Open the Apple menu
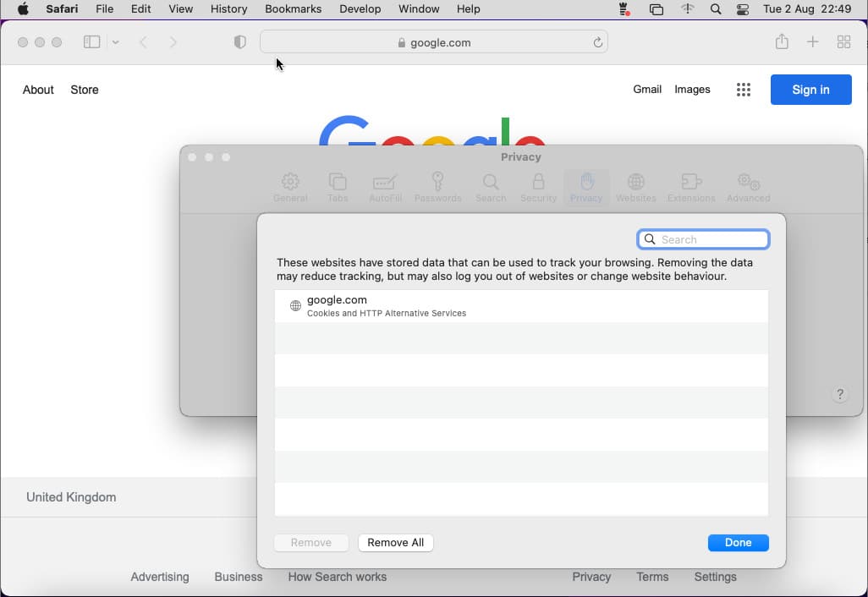This screenshot has width=868, height=597. pos(23,8)
